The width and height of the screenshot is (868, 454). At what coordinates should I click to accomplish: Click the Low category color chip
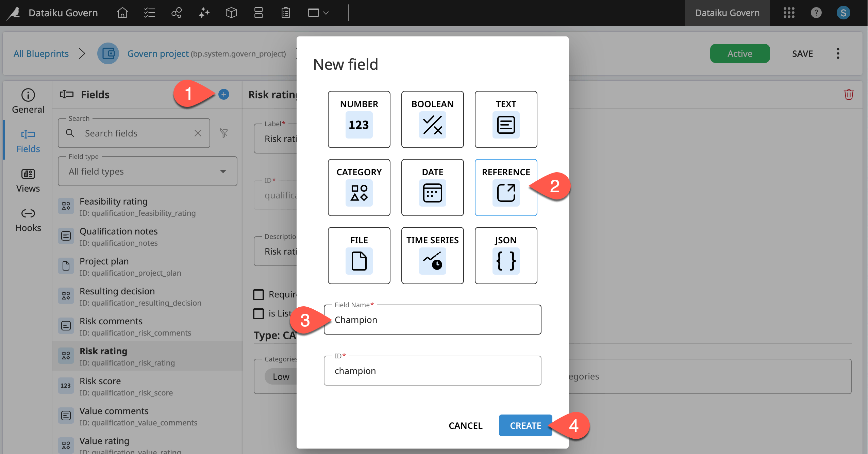280,376
